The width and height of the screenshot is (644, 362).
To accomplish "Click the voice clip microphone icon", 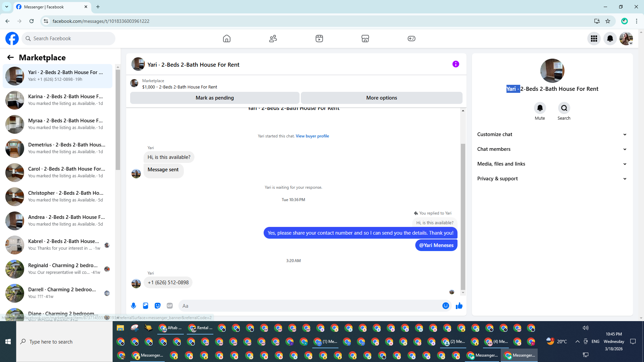I will [133, 306].
